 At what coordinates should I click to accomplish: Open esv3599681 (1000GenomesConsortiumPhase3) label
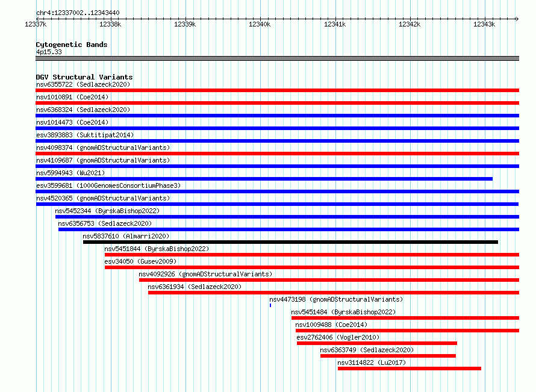(x=108, y=185)
